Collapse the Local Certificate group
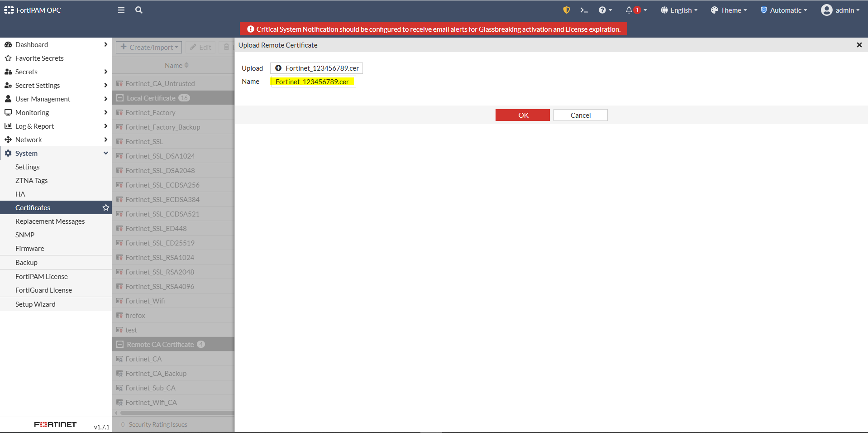Screen dimensions: 868x433 (x=120, y=98)
